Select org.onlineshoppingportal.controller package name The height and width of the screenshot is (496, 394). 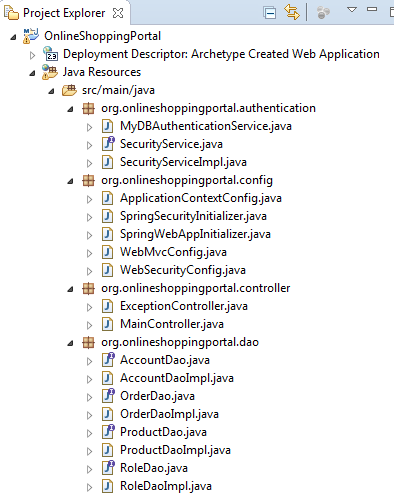point(196,288)
